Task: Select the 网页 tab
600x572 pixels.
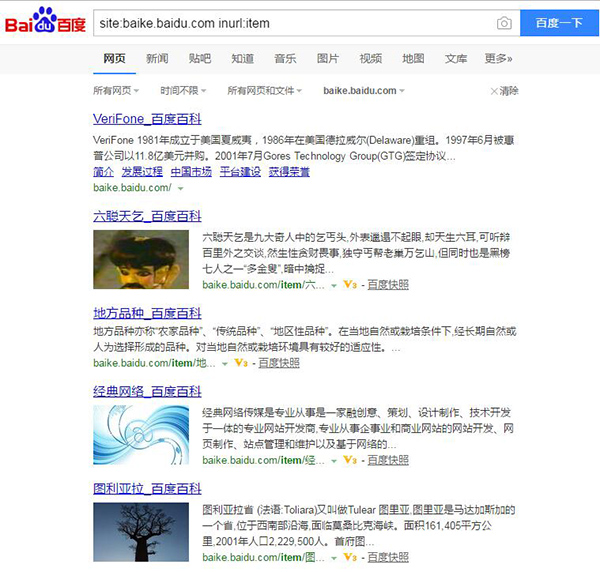Action: click(114, 59)
